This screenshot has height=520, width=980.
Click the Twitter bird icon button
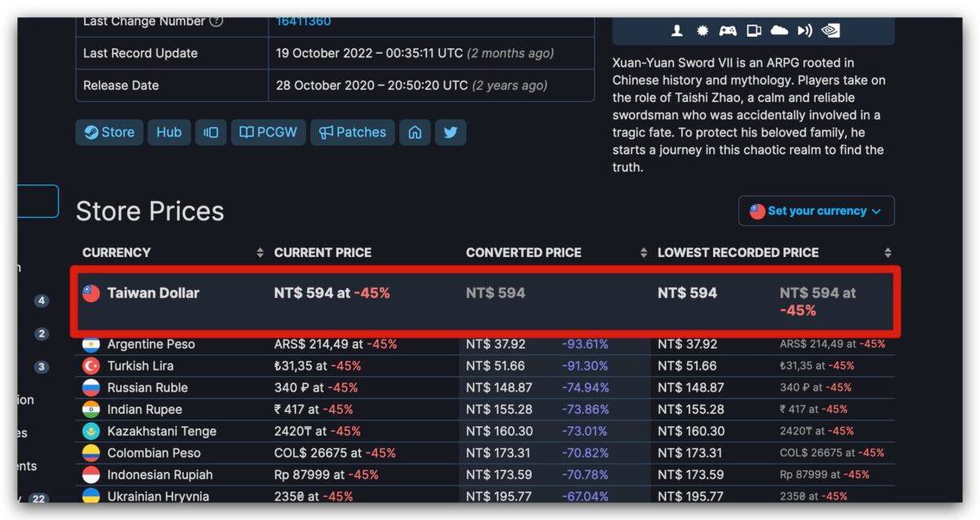pos(450,132)
